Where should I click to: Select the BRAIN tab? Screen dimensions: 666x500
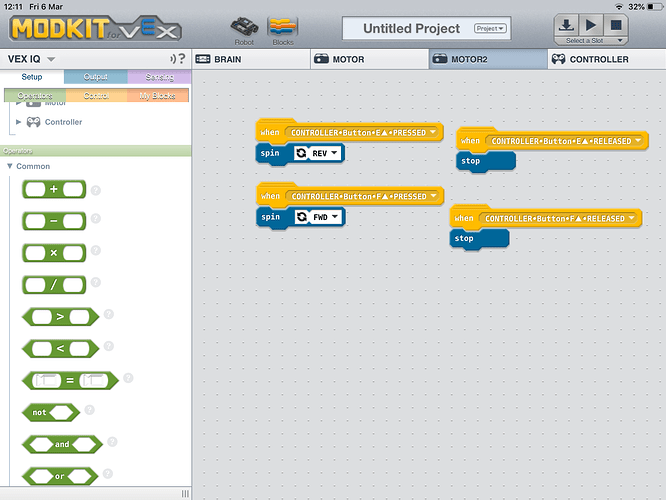(251, 59)
